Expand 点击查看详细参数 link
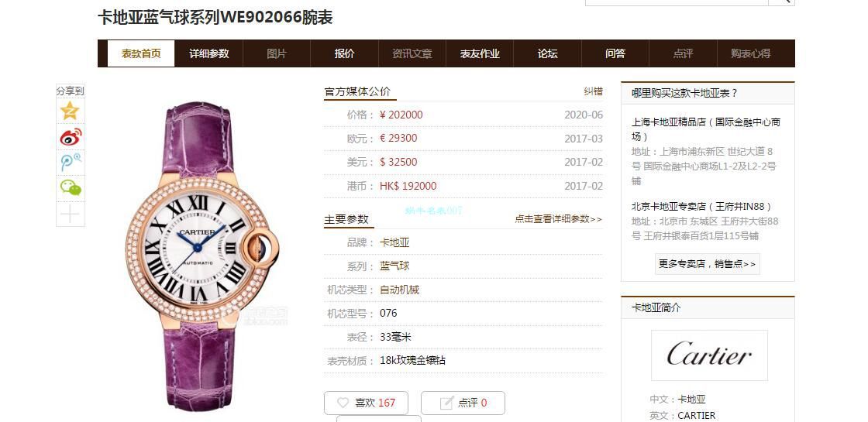868x422 pixels. [x=558, y=219]
